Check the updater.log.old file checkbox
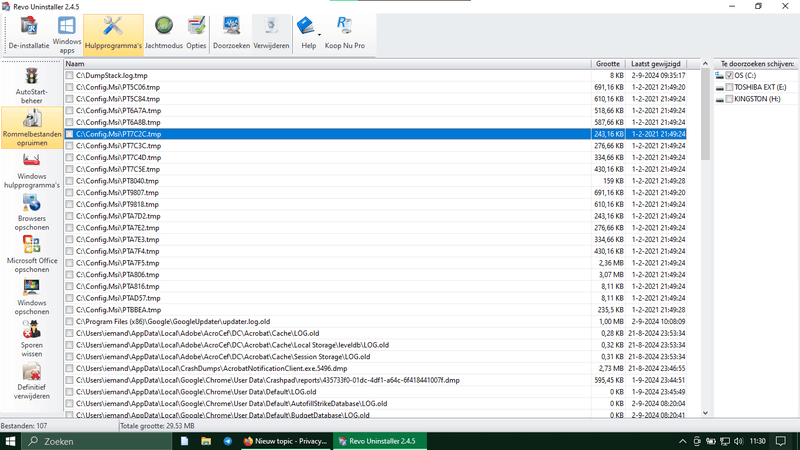Image resolution: width=800 pixels, height=450 pixels. tap(69, 322)
